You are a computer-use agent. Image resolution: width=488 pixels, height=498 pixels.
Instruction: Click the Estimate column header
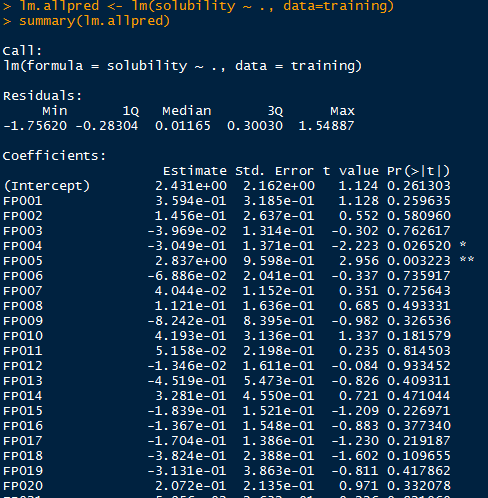(195, 171)
